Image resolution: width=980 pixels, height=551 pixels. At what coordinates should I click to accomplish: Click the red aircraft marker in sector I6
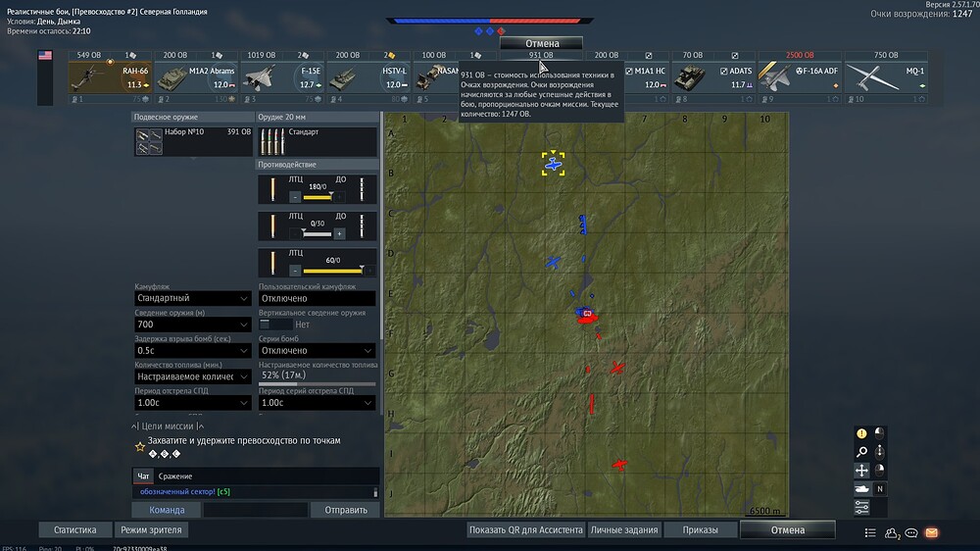click(619, 465)
